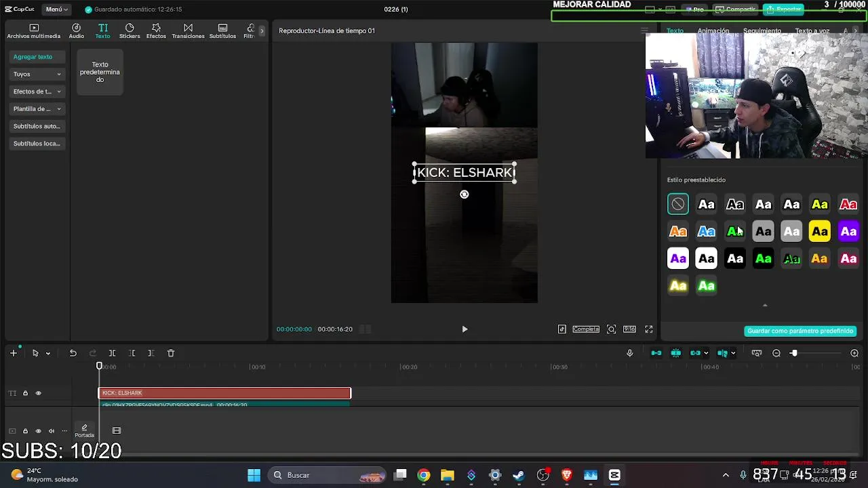This screenshot has width=868, height=488.
Task: Split the clip at the playhead
Action: coord(113,353)
